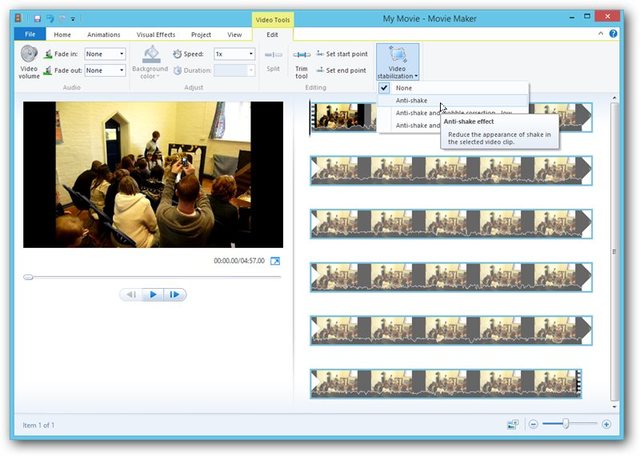Click the Zoom in plus icon
Viewport: 640px width, 456px height.
[x=607, y=424]
